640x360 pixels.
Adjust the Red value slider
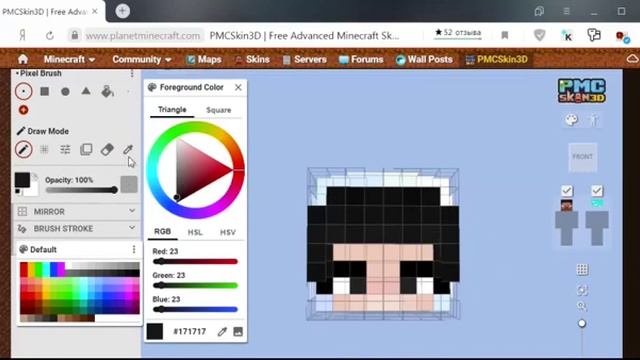[195, 262]
